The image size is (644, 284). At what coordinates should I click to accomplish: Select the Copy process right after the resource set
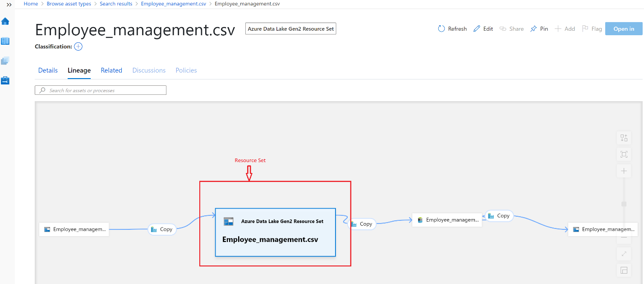[x=363, y=224]
